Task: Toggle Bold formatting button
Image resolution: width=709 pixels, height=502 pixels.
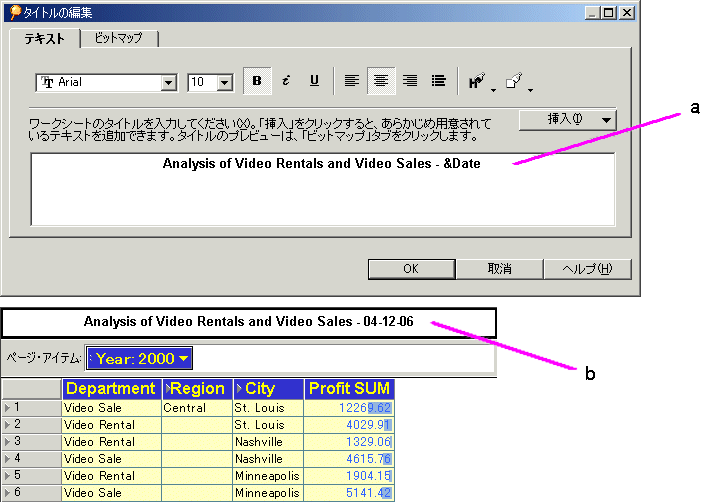Action: pos(257,81)
